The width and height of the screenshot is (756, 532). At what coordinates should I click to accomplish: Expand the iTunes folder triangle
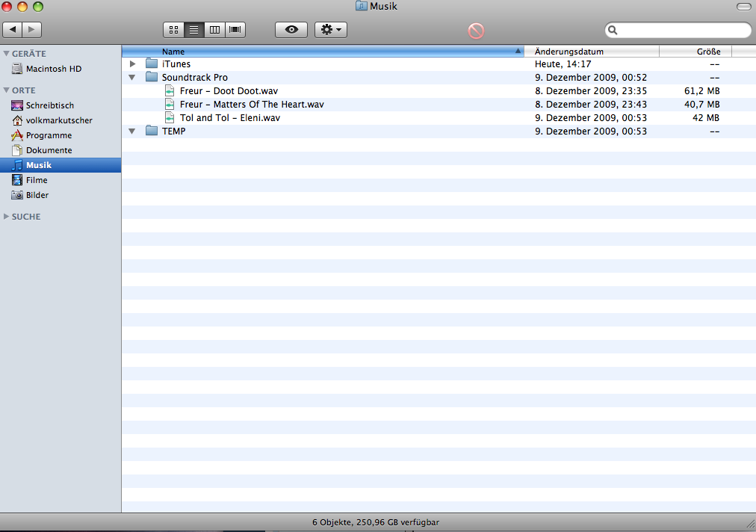coord(133,64)
